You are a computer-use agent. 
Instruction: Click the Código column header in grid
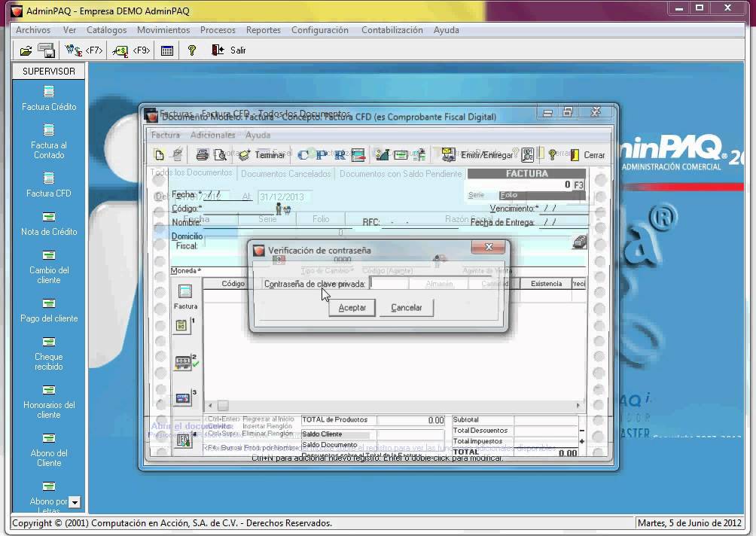[233, 283]
